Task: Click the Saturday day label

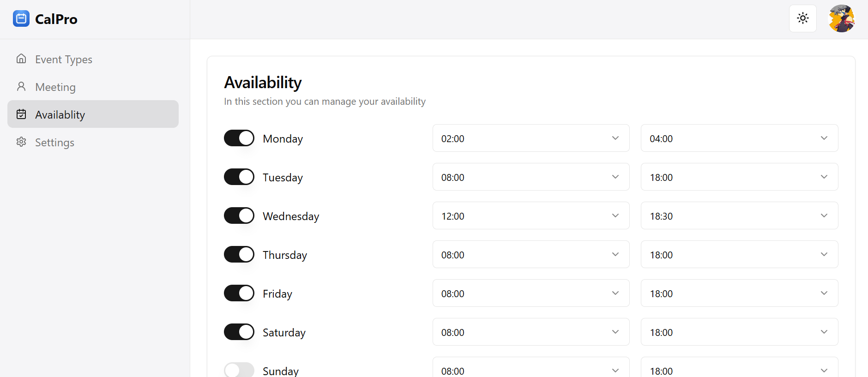Action: tap(284, 333)
